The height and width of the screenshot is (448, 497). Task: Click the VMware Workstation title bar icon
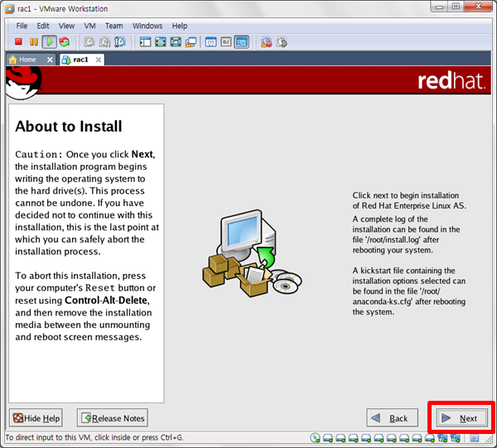10,9
